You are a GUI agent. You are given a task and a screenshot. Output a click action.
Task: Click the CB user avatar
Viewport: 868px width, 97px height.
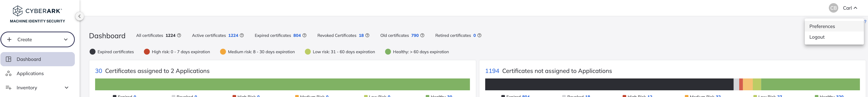[833, 8]
